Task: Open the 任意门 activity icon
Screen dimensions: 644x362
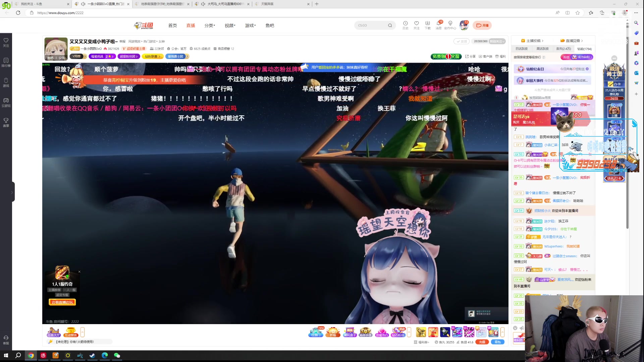Action: [316, 332]
